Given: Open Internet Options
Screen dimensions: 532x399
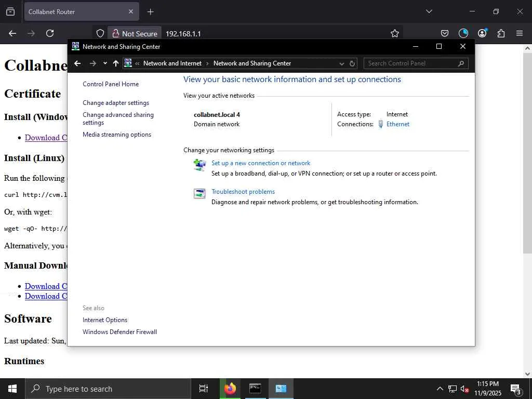Looking at the screenshot, I should pos(105,320).
